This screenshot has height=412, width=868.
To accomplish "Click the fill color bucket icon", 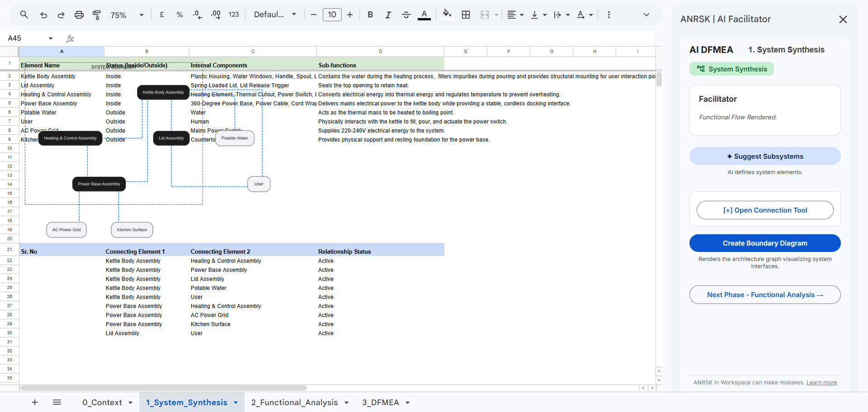I will pos(447,14).
